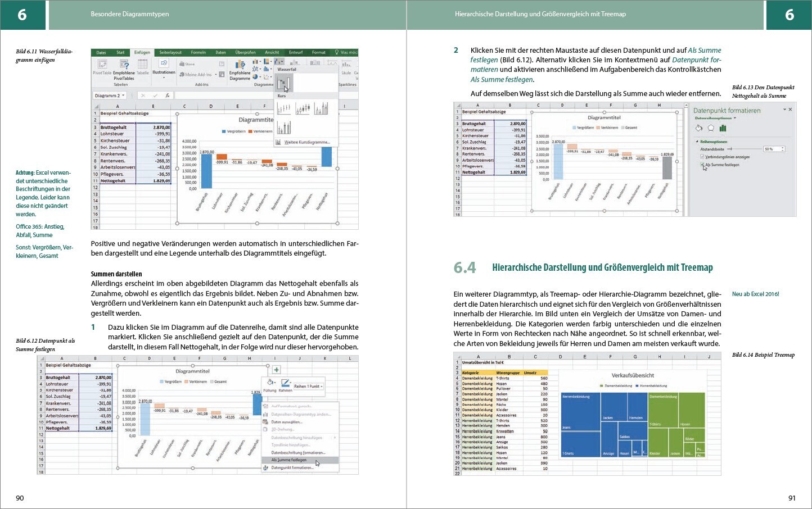Image resolution: width=812 pixels, height=509 pixels.
Task: Click the section heading 6.4 Hierarchische Darstellung
Action: [x=583, y=267]
